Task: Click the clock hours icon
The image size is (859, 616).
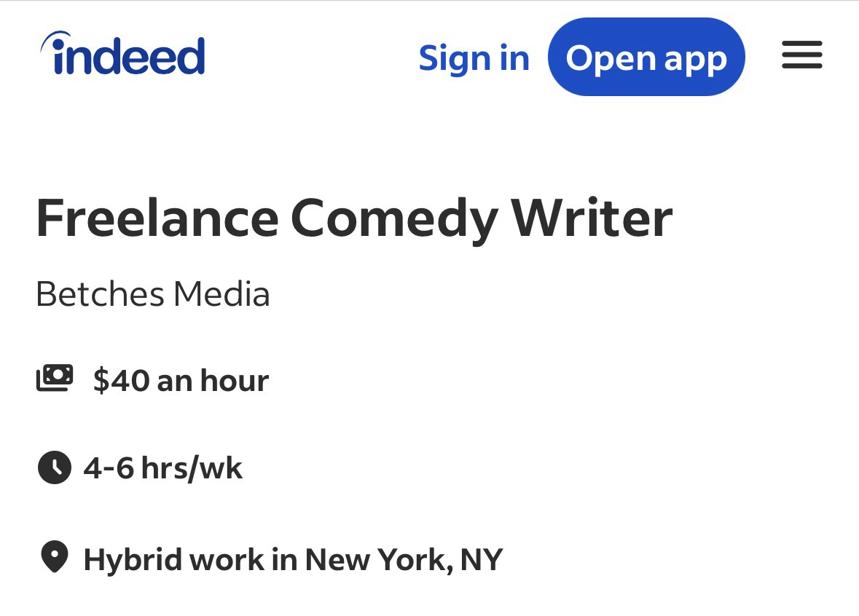Action: point(54,467)
